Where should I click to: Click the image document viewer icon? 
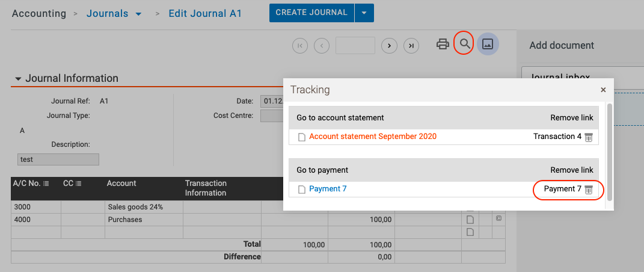488,44
